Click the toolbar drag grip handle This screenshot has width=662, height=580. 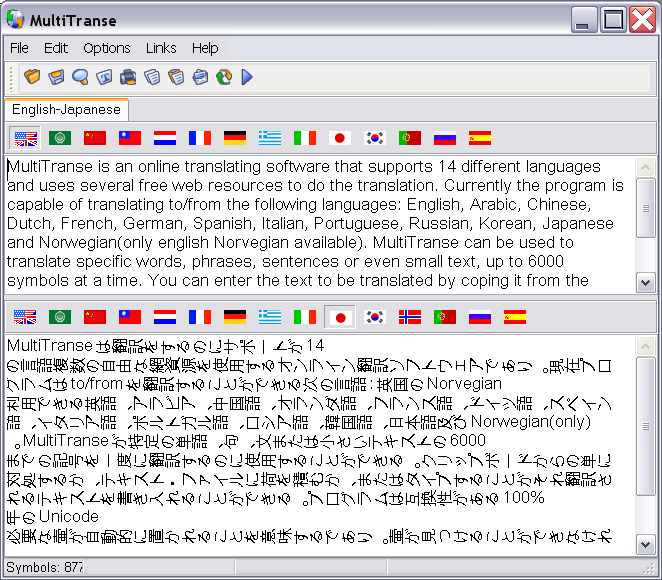11,79
